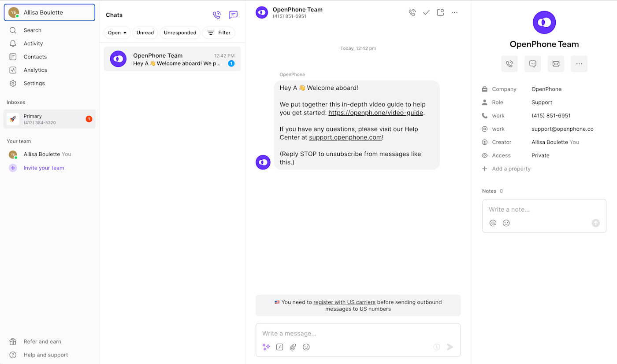
Task: Open emoji picker in message composer
Action: click(306, 347)
